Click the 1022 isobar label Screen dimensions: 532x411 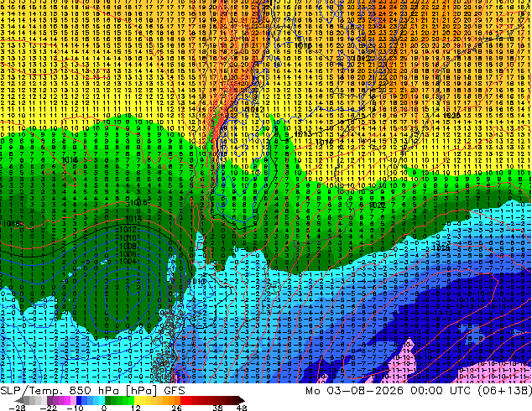378,205
